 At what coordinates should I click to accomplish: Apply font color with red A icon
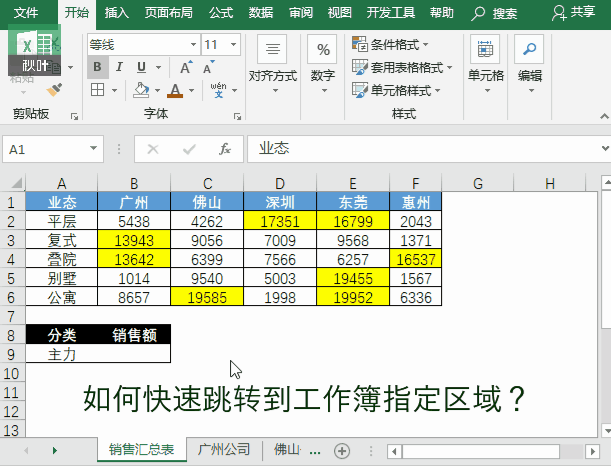[175, 90]
